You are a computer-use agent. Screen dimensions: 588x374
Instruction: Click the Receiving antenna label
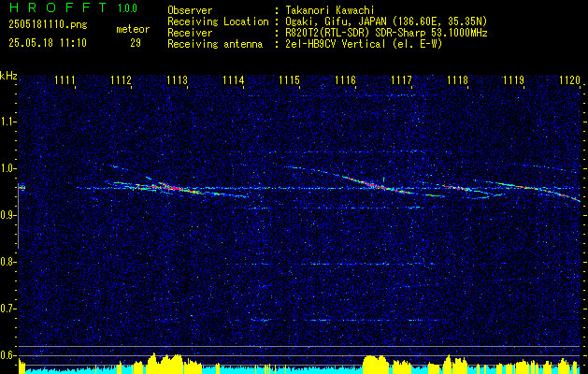[215, 44]
